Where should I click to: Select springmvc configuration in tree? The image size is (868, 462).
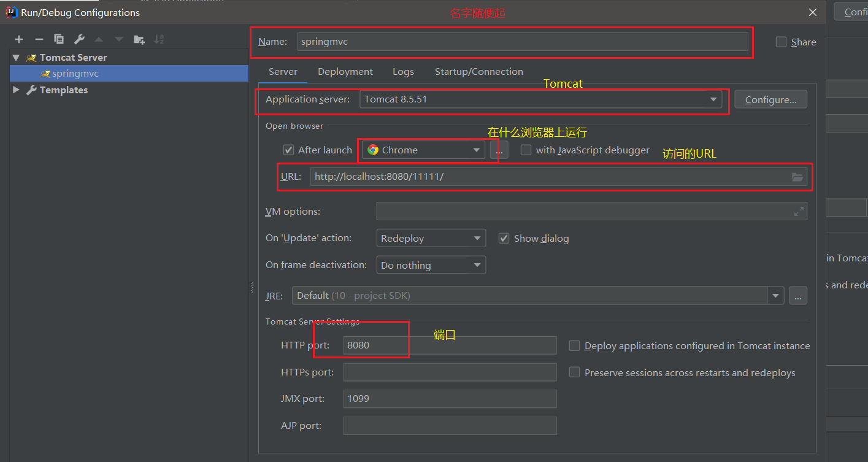(129, 74)
